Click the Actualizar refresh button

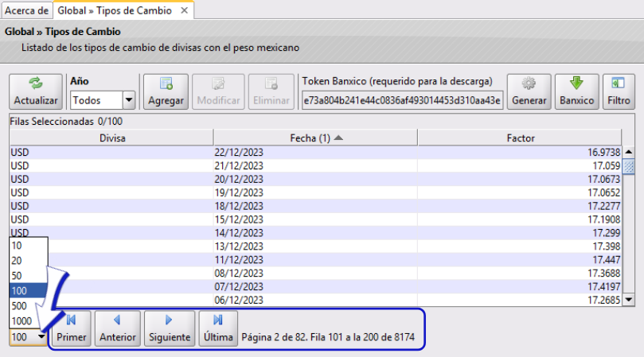(36, 91)
